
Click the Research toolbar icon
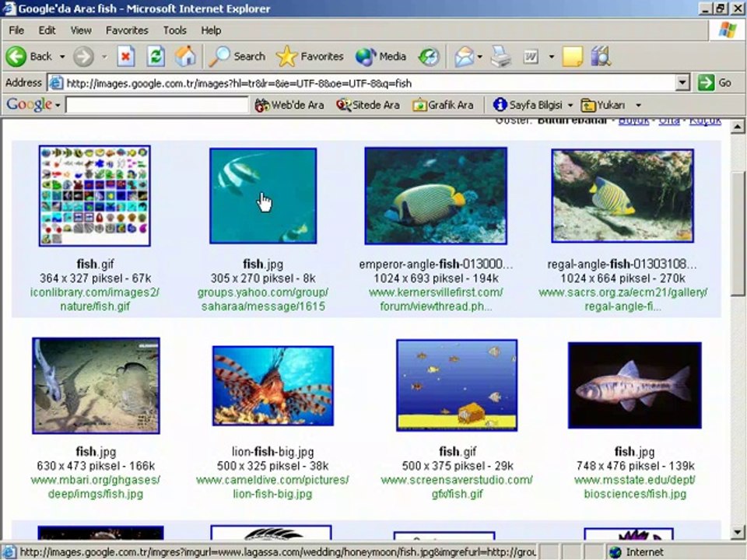tap(601, 57)
